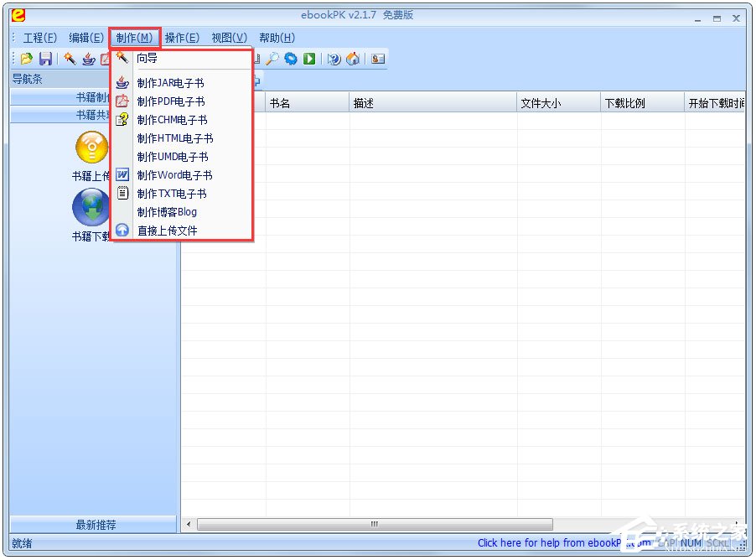Open the help link in status bar
The image size is (756, 560).
point(563,543)
